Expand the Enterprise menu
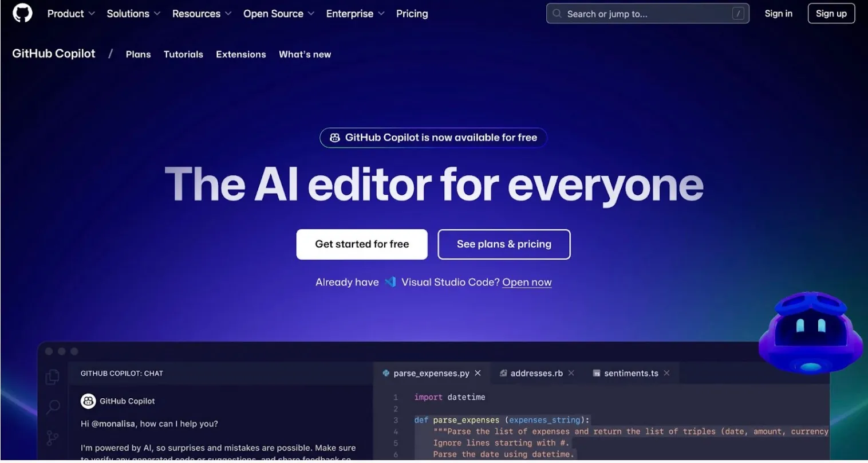 click(x=355, y=14)
